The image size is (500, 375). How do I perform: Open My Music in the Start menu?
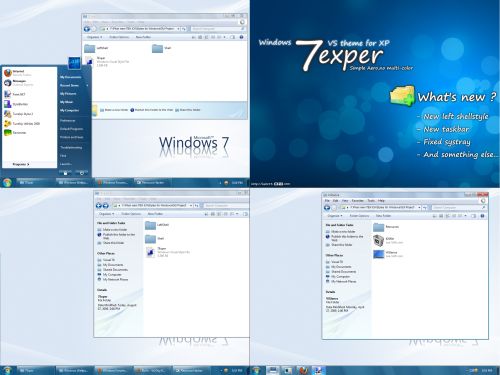pyautogui.click(x=66, y=102)
